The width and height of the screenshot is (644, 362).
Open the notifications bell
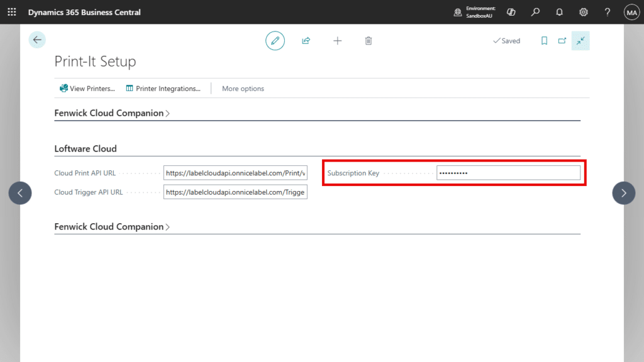pyautogui.click(x=559, y=11)
